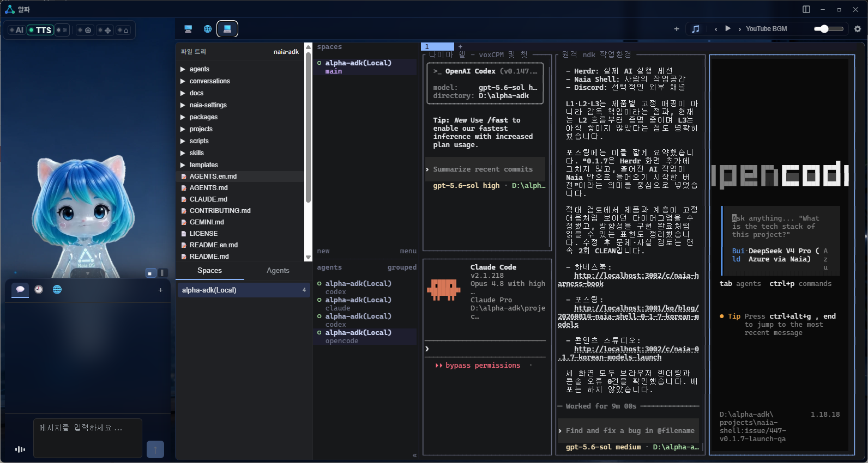
Task: Send message with arrow button
Action: click(155, 449)
